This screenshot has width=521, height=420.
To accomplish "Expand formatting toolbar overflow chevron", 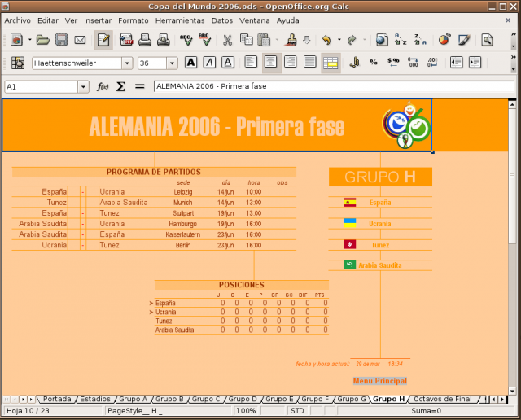I will pos(514,57).
